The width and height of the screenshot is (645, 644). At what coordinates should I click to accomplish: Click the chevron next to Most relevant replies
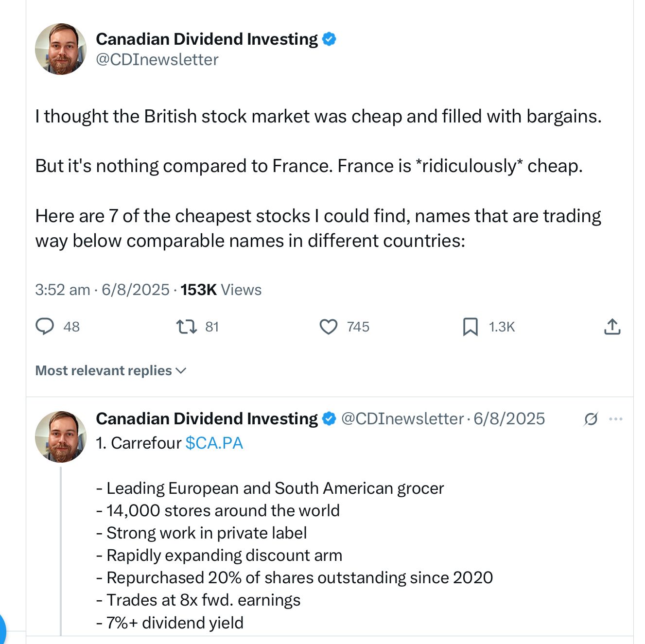coord(181,371)
